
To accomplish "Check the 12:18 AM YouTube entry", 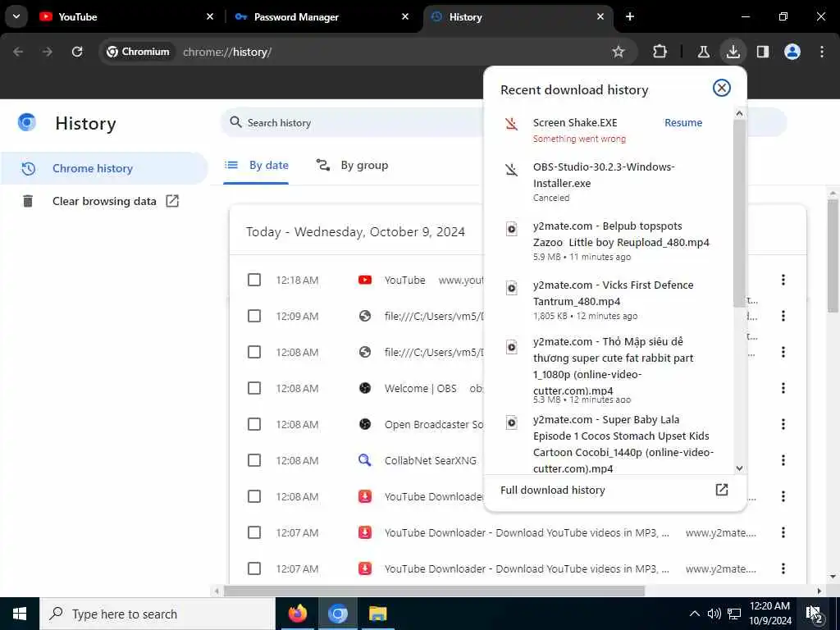I will pos(254,280).
